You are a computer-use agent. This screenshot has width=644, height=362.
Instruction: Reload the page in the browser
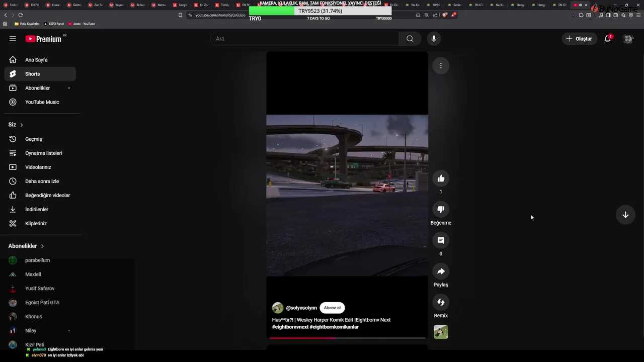coord(20,15)
